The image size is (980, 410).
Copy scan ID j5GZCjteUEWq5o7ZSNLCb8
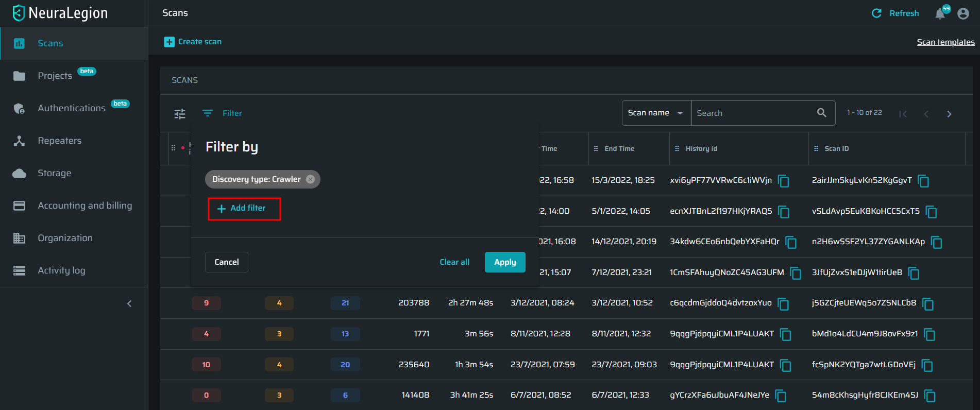(x=928, y=304)
